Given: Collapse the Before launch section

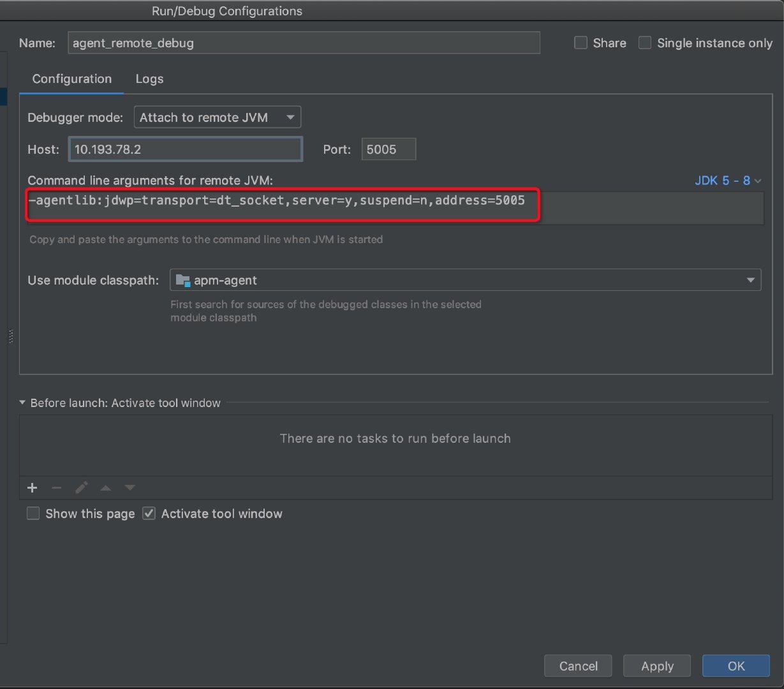Looking at the screenshot, I should pos(23,403).
